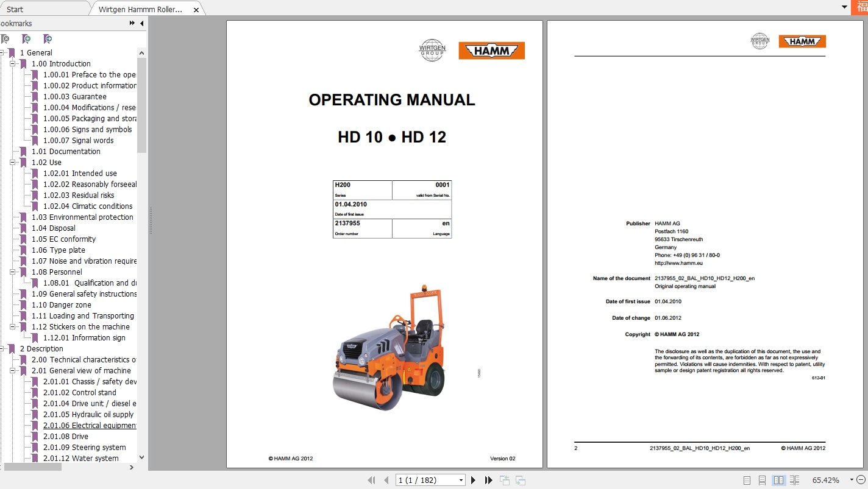Click the red taskbar icon at top right
Viewport: 868px width, 489px height.
coord(860,7)
